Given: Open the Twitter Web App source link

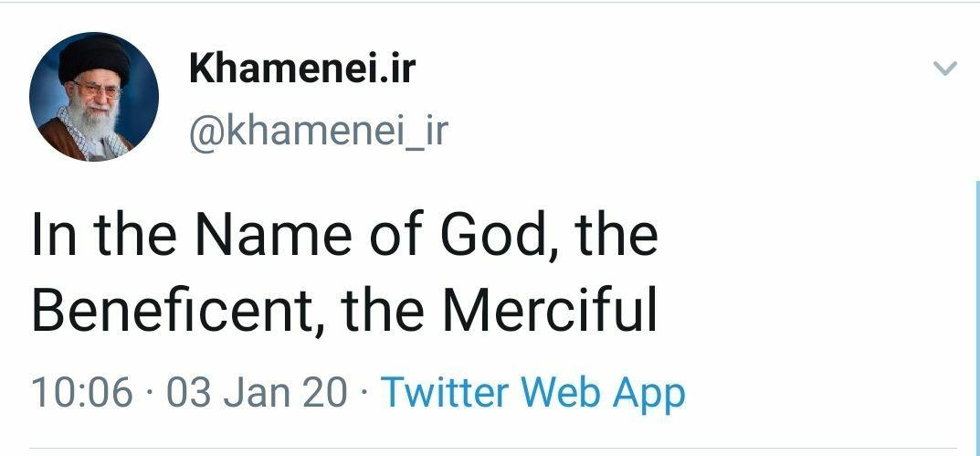Looking at the screenshot, I should [x=532, y=392].
